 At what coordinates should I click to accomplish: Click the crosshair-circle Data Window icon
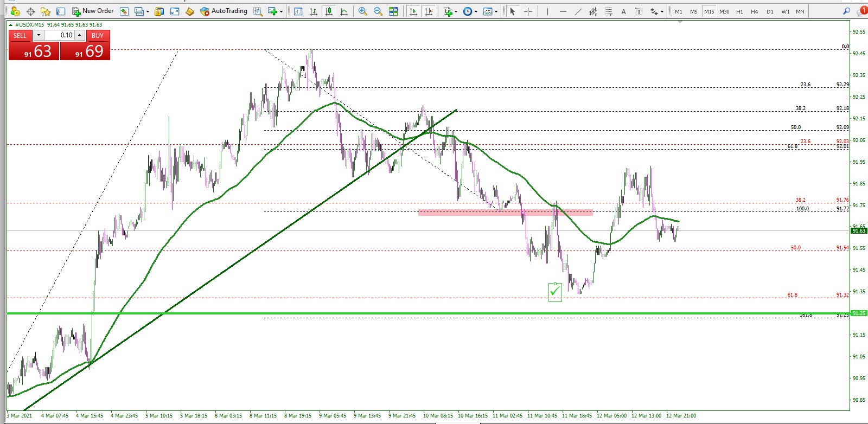[31, 11]
